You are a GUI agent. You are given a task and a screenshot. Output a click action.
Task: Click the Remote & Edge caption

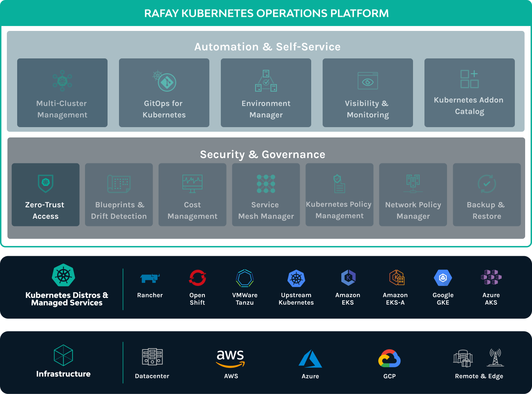pyautogui.click(x=479, y=376)
